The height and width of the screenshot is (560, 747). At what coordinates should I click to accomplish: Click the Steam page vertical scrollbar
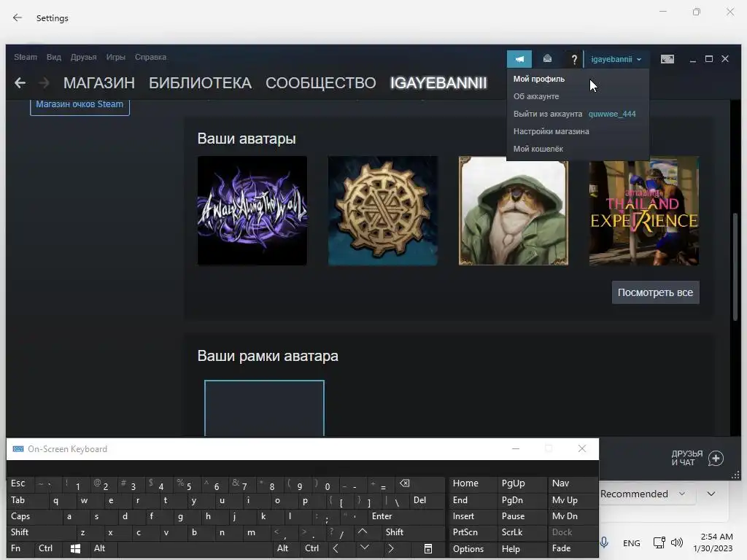tap(736, 267)
